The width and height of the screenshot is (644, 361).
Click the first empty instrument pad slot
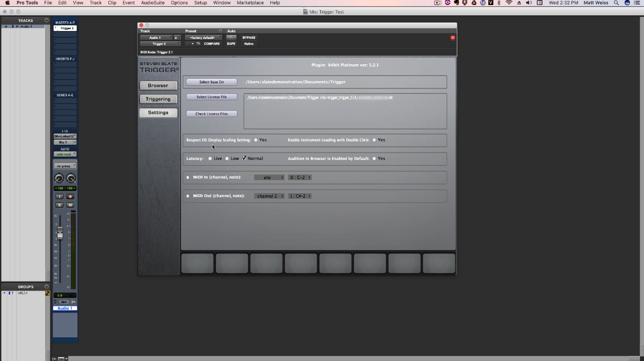click(x=197, y=264)
